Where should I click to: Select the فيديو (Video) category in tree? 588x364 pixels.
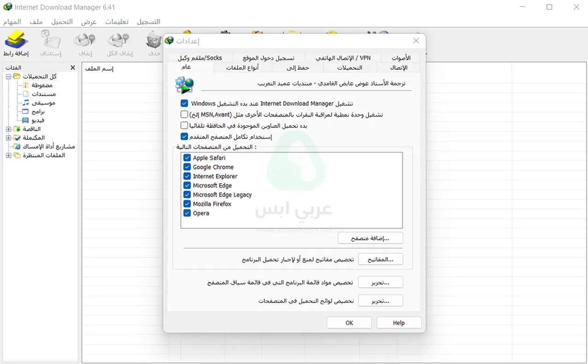click(38, 120)
